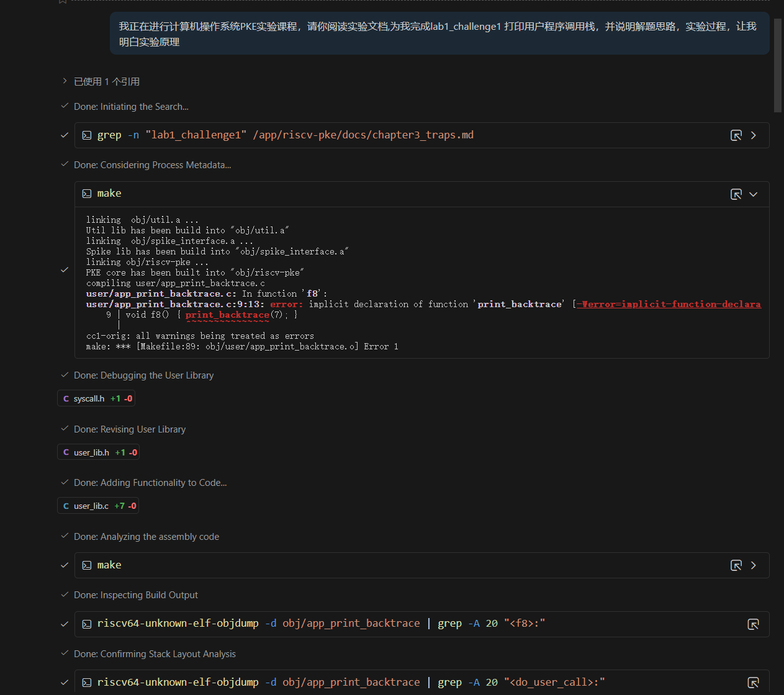Image resolution: width=784 pixels, height=695 pixels.
Task: Expand the grep lab1_challenge1 command output
Action: click(x=754, y=135)
